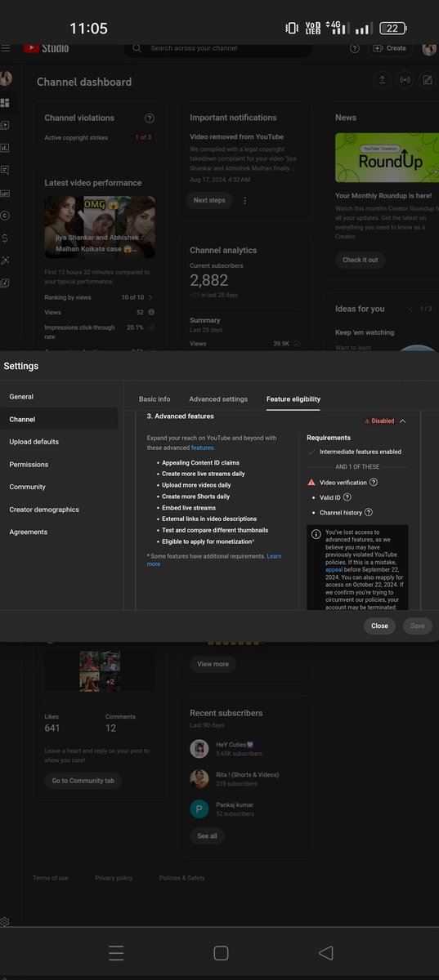Open the three-dot menu beside Next steps
Viewport: 439px width, 980px height.
(244, 200)
